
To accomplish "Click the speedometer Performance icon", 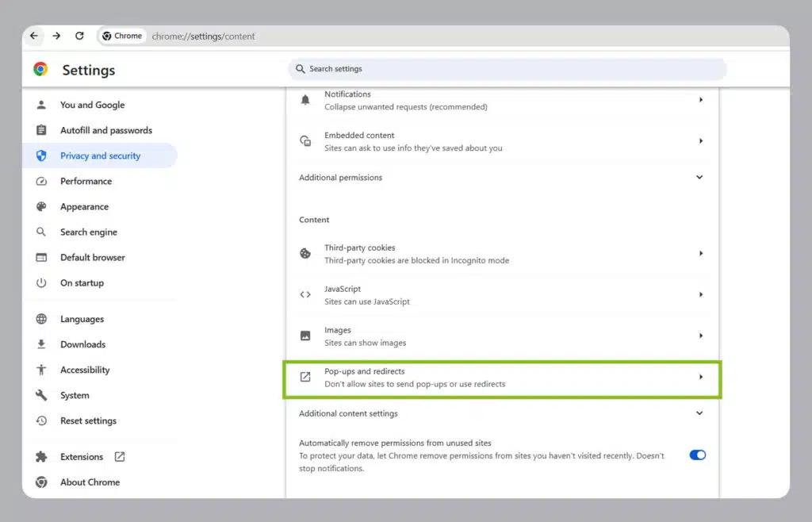I will tap(41, 181).
